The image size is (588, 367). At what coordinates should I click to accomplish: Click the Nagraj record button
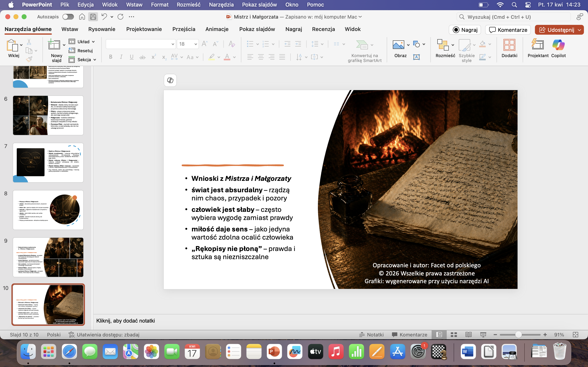(x=465, y=30)
